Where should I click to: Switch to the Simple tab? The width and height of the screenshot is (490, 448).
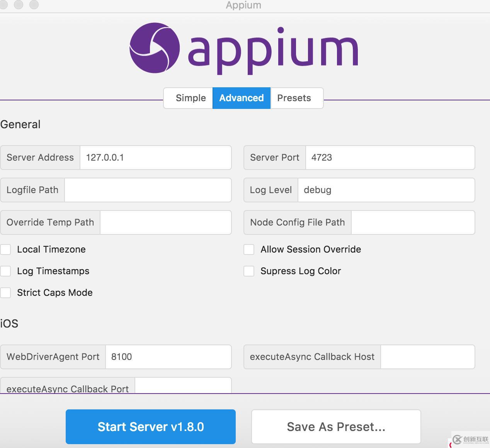188,98
